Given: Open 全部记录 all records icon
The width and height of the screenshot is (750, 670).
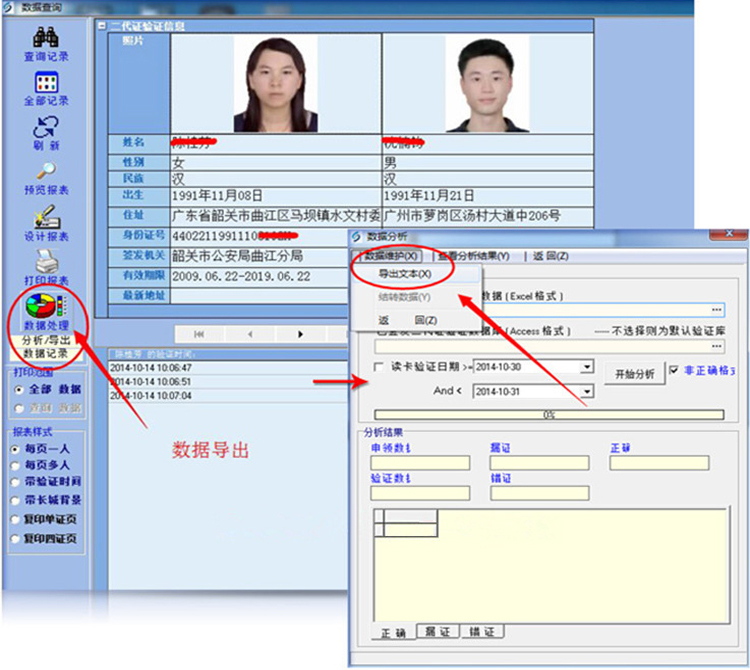Looking at the screenshot, I should click(46, 83).
